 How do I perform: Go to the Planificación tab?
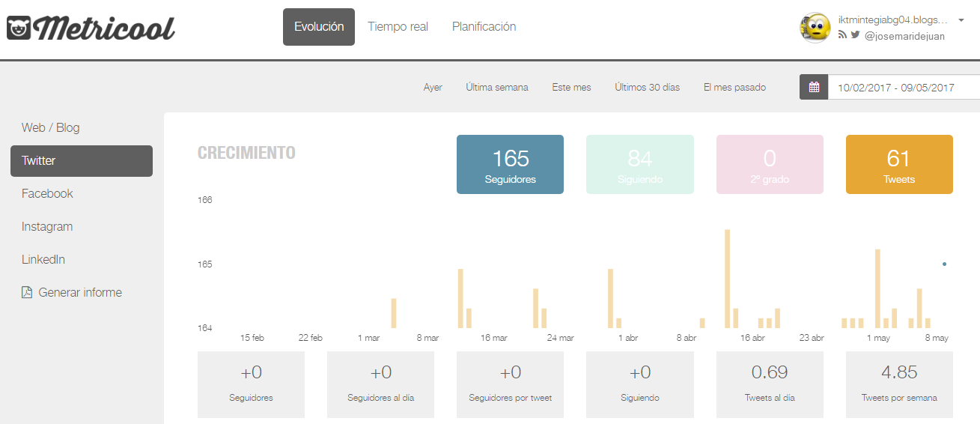(x=484, y=27)
